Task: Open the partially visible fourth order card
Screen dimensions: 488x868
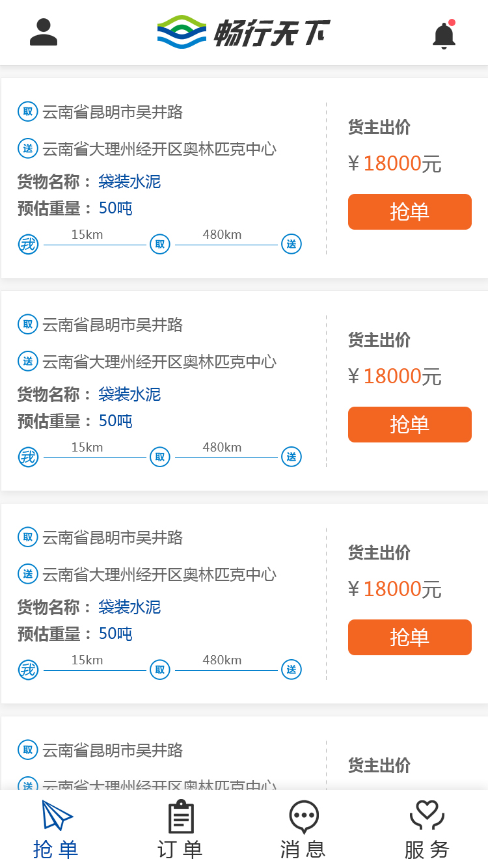Action: (x=244, y=755)
